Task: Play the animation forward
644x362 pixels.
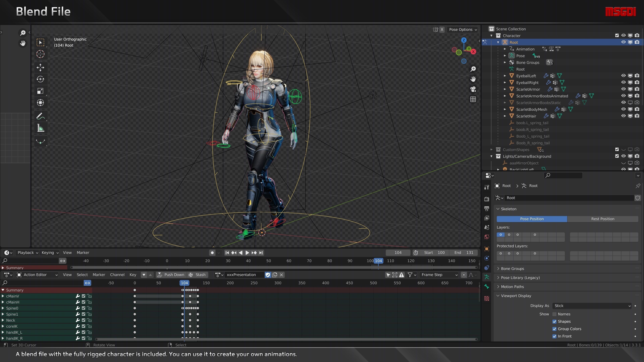Action: pyautogui.click(x=247, y=253)
